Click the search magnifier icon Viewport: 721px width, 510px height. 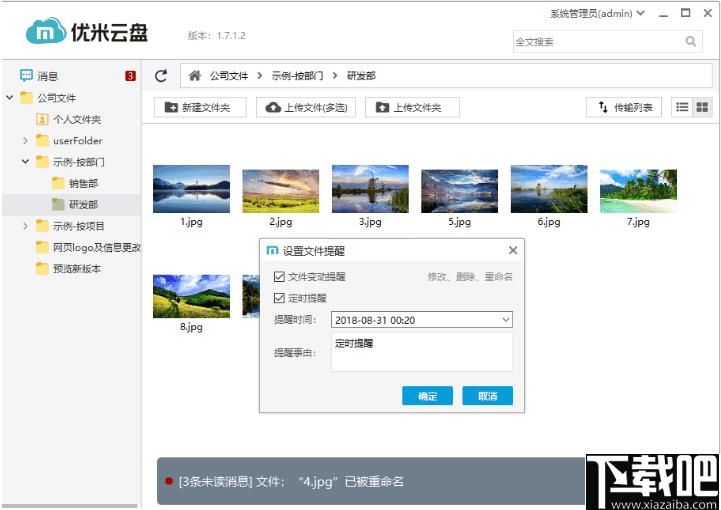691,41
